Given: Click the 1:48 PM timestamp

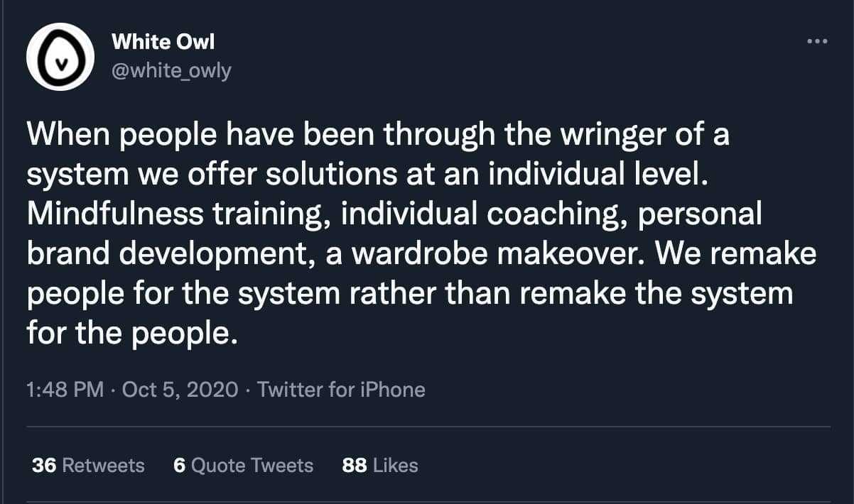Looking at the screenshot, I should click(64, 390).
